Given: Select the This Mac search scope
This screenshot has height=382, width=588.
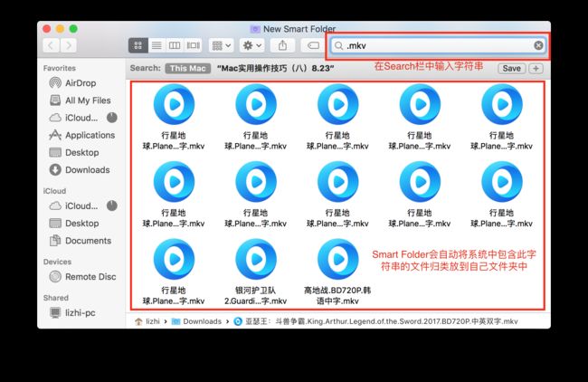Looking at the screenshot, I should click(188, 68).
